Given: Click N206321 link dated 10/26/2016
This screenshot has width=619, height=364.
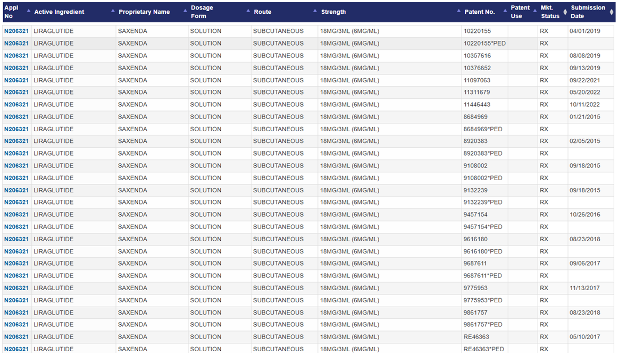Looking at the screenshot, I should (x=16, y=215).
